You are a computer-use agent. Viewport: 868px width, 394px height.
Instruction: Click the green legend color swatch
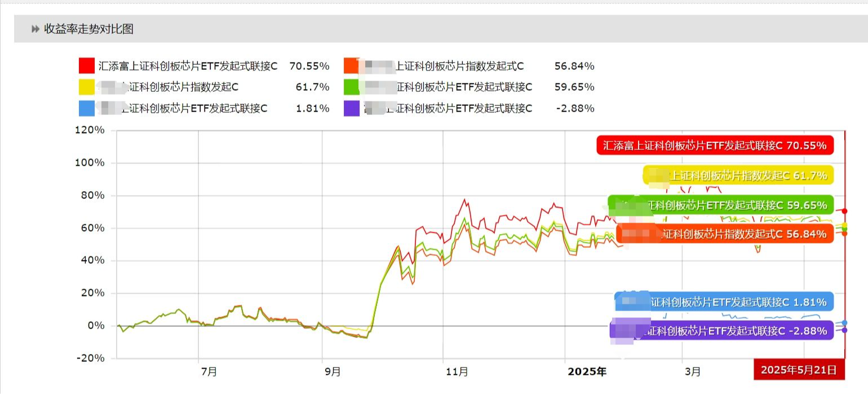click(x=351, y=87)
